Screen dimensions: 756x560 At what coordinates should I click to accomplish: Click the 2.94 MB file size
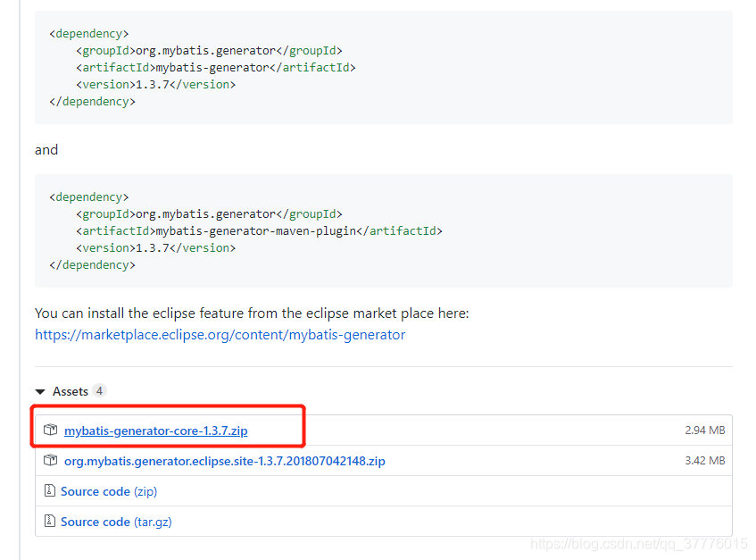point(705,430)
